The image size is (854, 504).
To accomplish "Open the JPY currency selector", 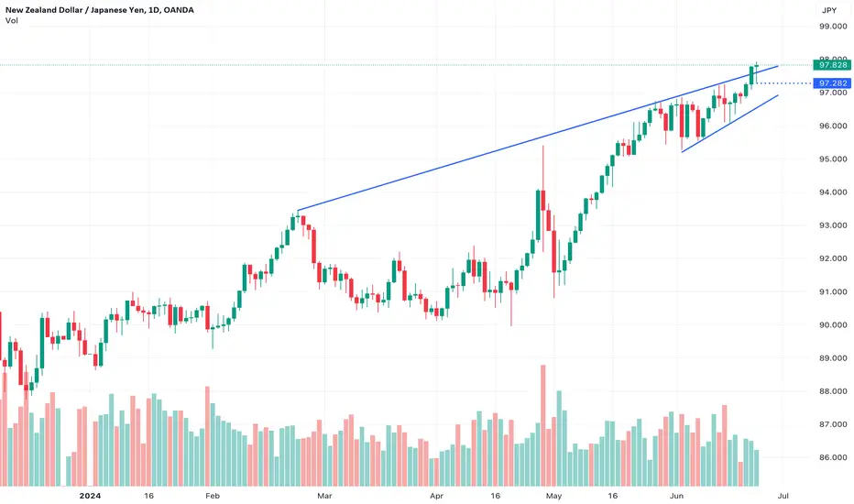I will (829, 10).
